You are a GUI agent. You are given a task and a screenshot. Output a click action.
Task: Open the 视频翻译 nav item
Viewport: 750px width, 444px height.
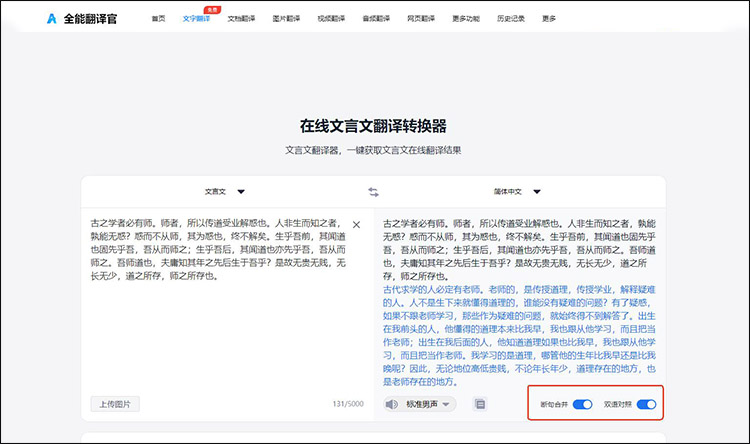click(331, 19)
